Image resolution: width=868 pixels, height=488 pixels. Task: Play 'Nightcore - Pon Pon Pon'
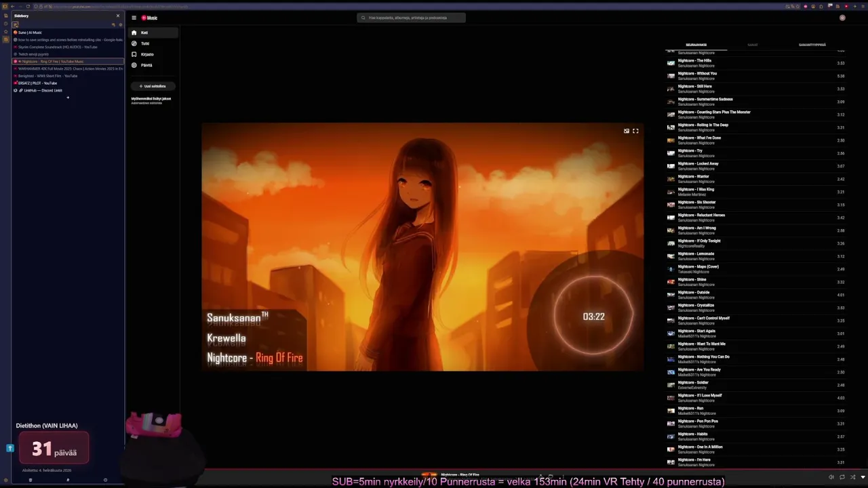point(756,424)
